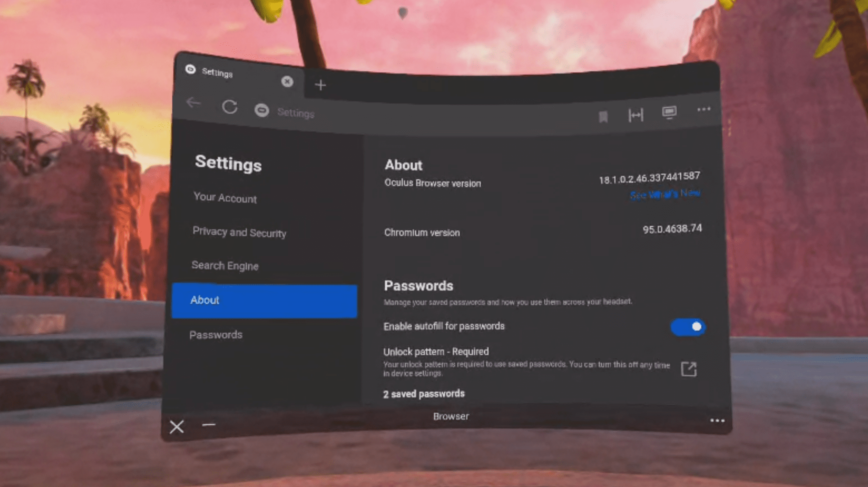Viewport: 868px width, 487px height.
Task: Open the Passwords settings section
Action: [x=216, y=334]
